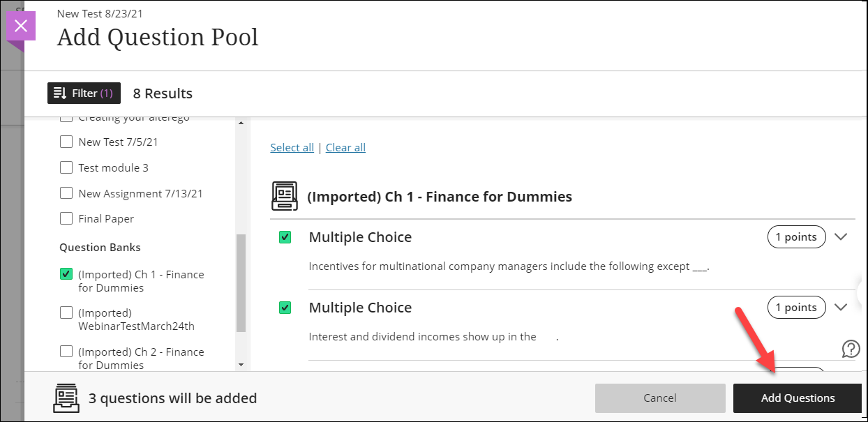This screenshot has height=422, width=868.
Task: Open the Filter panel via its sort icon
Action: click(84, 93)
